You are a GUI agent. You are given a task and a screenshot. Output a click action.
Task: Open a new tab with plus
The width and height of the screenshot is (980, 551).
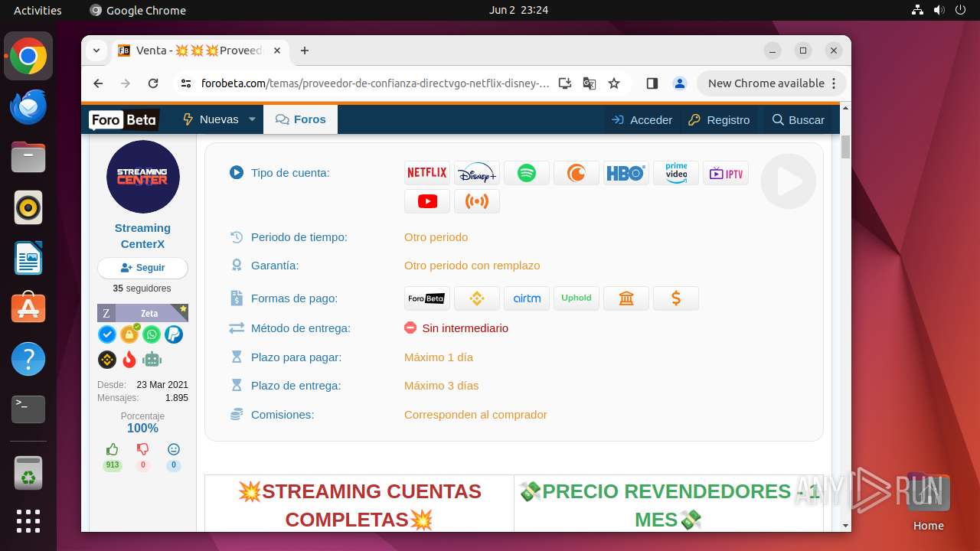305,51
